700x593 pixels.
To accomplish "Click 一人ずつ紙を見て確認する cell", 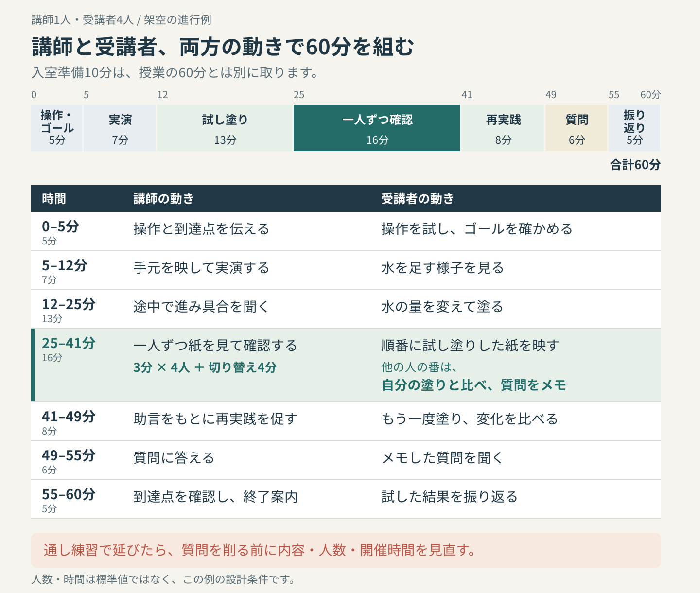I will tap(215, 346).
